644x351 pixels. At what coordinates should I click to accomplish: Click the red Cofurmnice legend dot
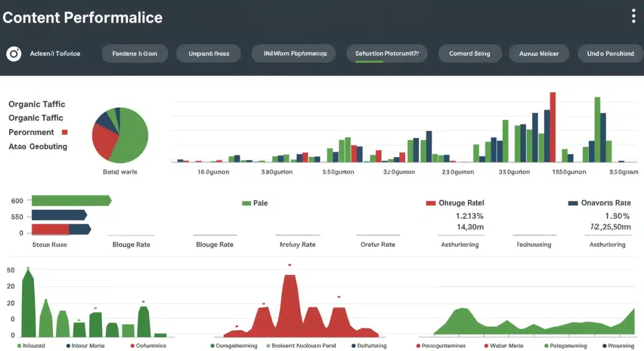coord(133,346)
